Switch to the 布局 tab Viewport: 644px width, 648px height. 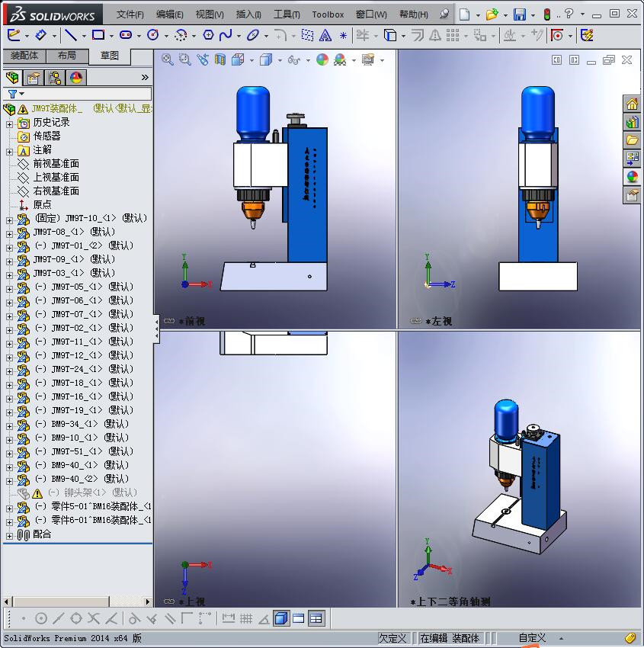pyautogui.click(x=67, y=56)
